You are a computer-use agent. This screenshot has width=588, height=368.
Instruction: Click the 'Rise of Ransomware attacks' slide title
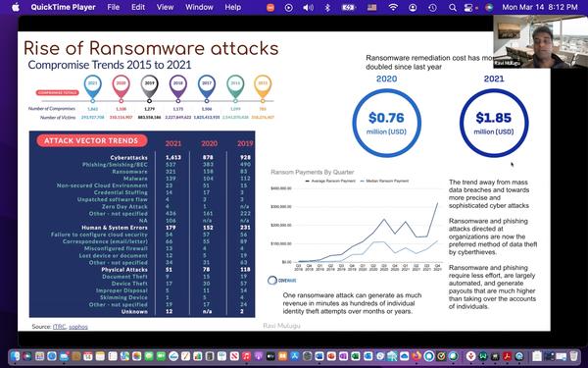151,48
